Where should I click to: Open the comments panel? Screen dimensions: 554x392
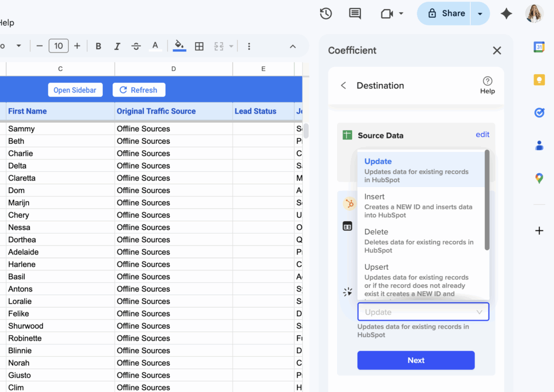[354, 14]
